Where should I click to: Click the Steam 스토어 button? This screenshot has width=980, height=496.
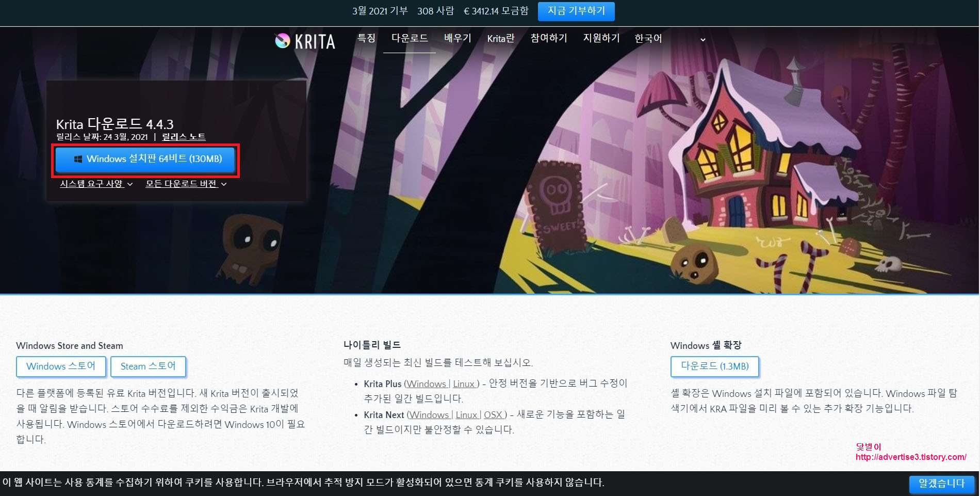click(148, 366)
